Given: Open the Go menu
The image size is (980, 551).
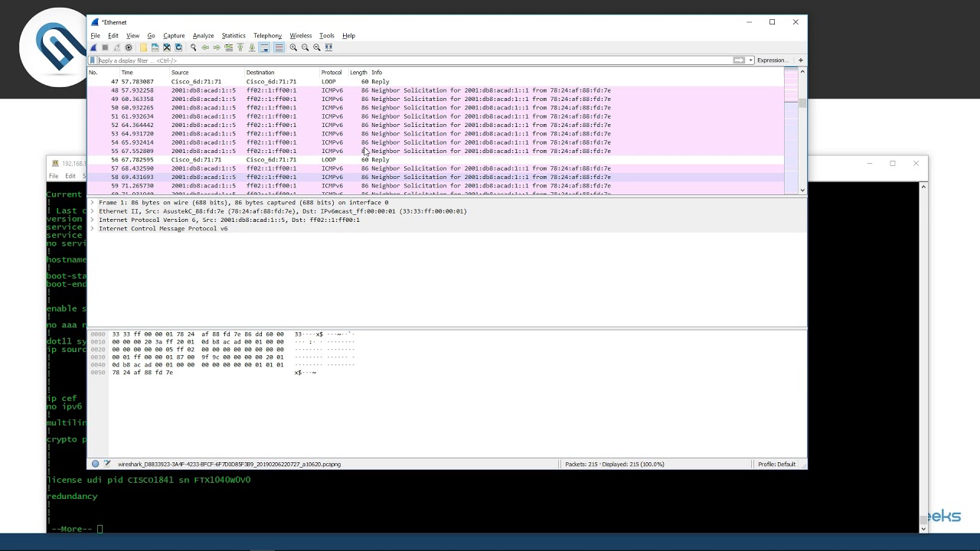Looking at the screenshot, I should point(151,36).
